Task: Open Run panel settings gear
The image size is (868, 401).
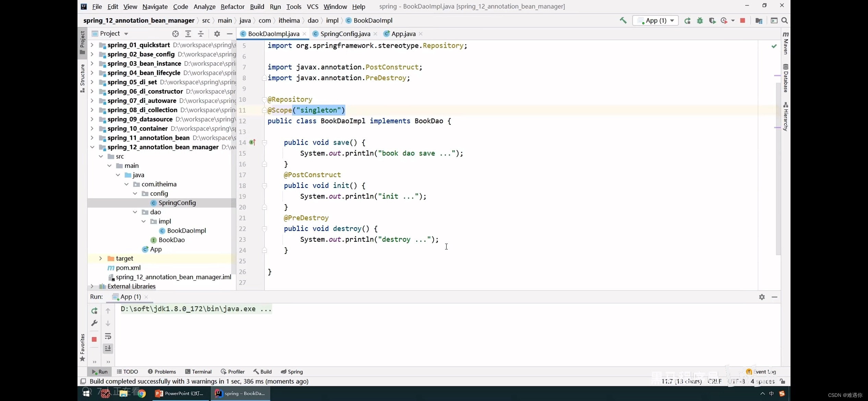Action: click(x=762, y=297)
